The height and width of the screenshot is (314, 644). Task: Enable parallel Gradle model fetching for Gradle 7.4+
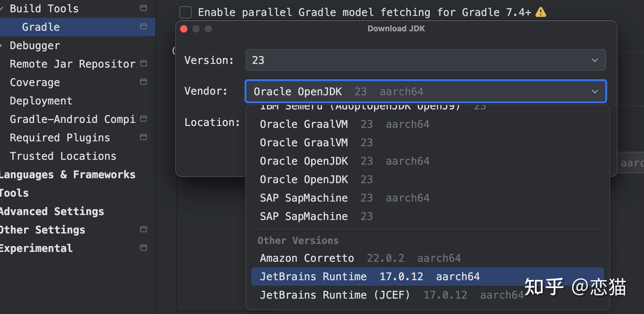[185, 12]
